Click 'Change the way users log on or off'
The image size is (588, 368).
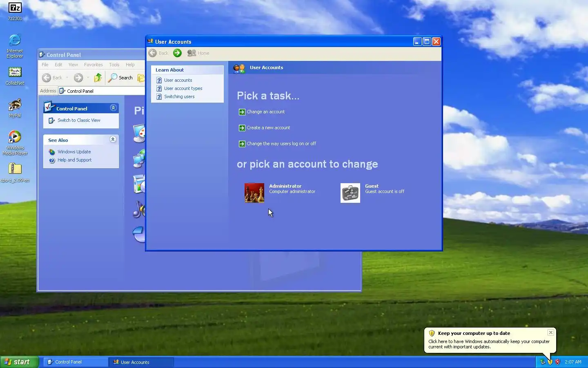point(281,144)
